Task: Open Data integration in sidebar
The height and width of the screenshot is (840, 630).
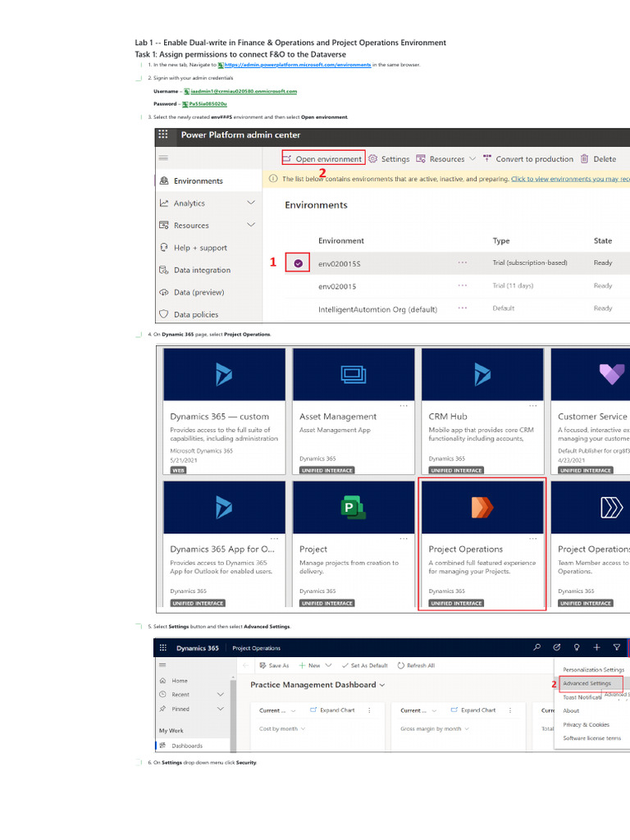Action: 202,270
